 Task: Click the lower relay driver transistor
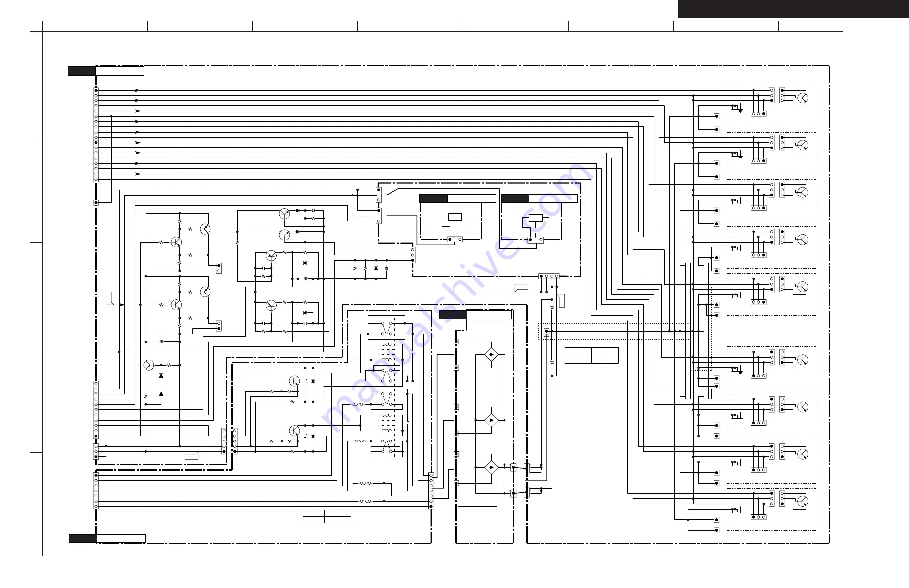click(x=294, y=430)
